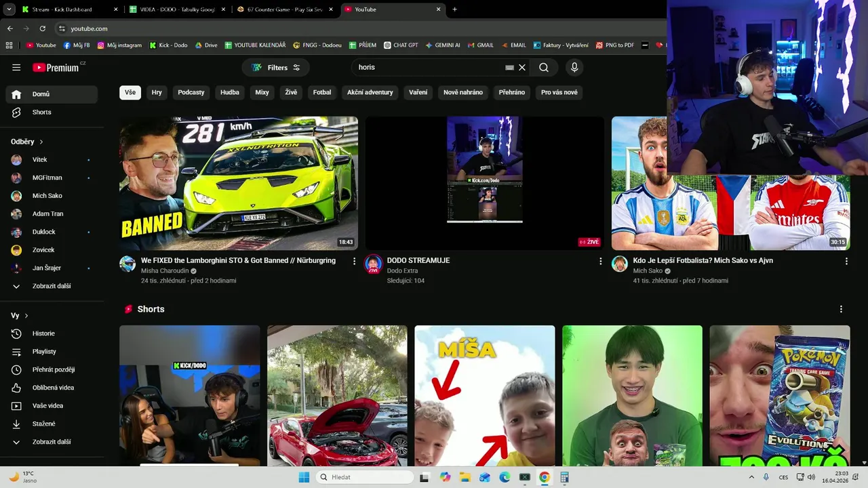
Task: Select the Nově nahráno chip
Action: coord(463,92)
